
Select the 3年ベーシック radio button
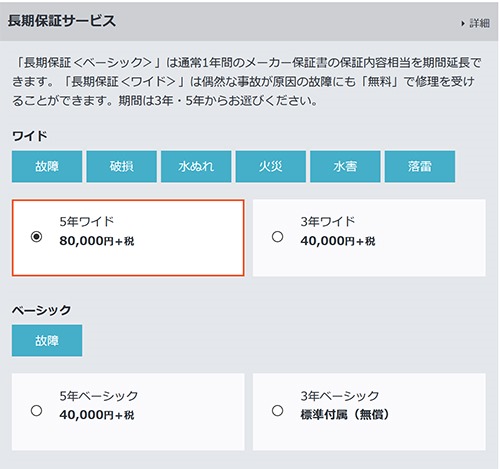[x=277, y=410]
